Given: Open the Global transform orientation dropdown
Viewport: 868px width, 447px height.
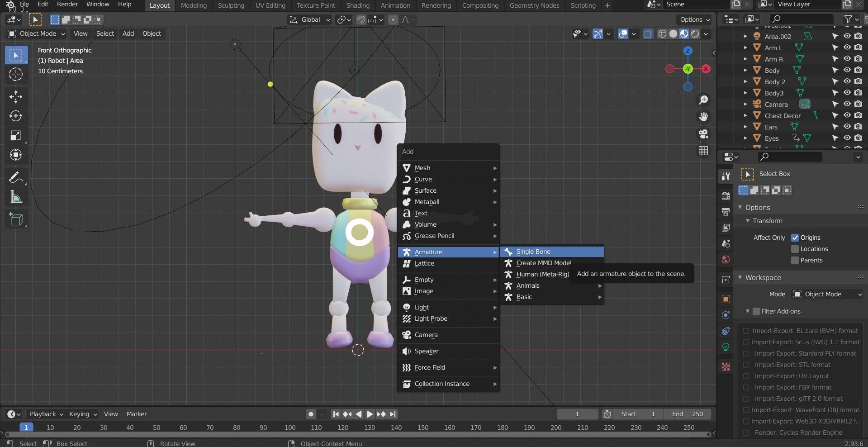Looking at the screenshot, I should (x=310, y=19).
